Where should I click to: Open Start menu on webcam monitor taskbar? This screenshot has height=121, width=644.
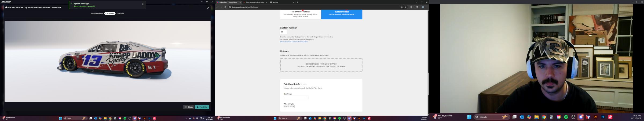(x=469, y=117)
